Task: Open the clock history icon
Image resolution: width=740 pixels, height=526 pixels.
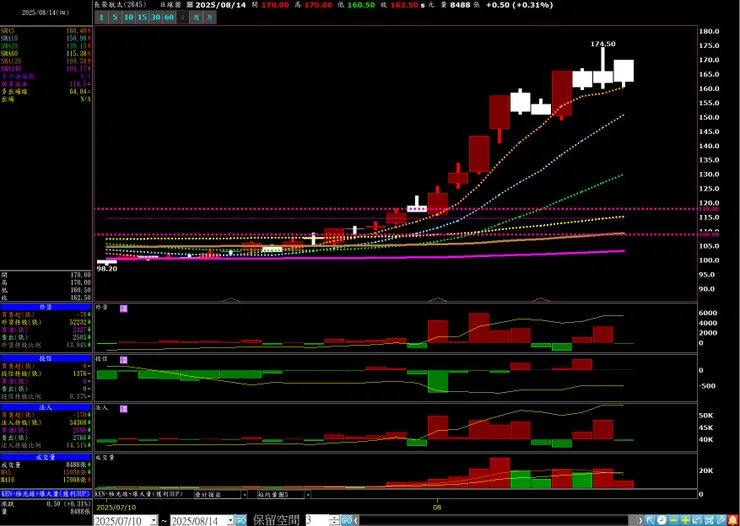Action: tap(662, 520)
